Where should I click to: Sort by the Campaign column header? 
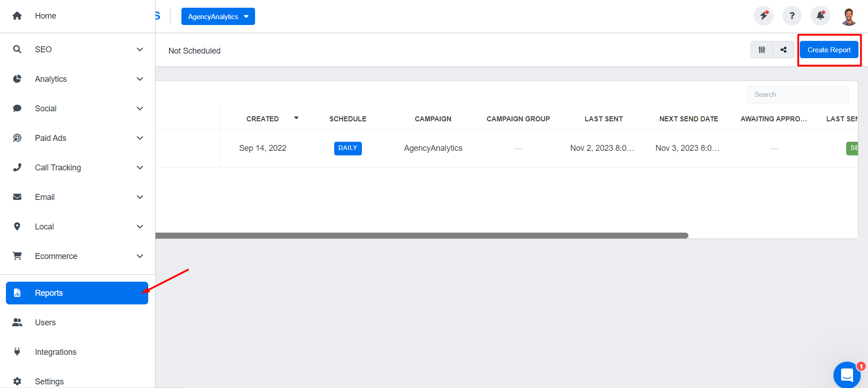click(x=433, y=119)
